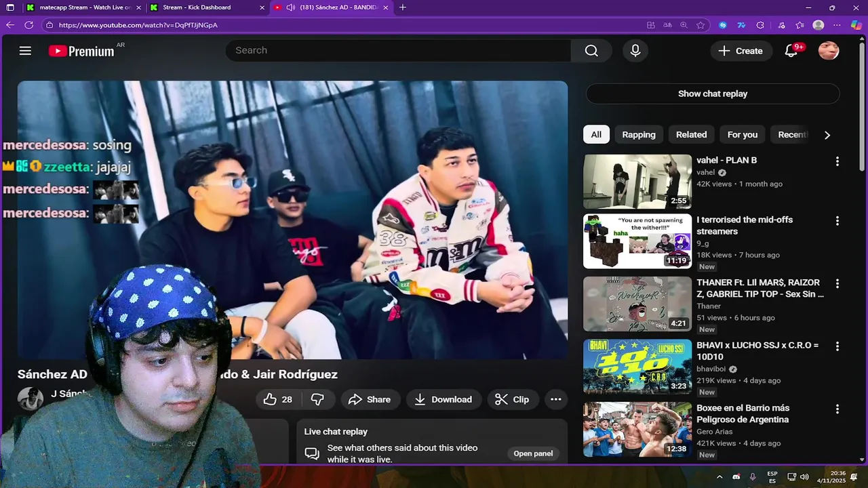This screenshot has width=868, height=488.
Task: Dislike the video with thumbs down
Action: pyautogui.click(x=317, y=399)
